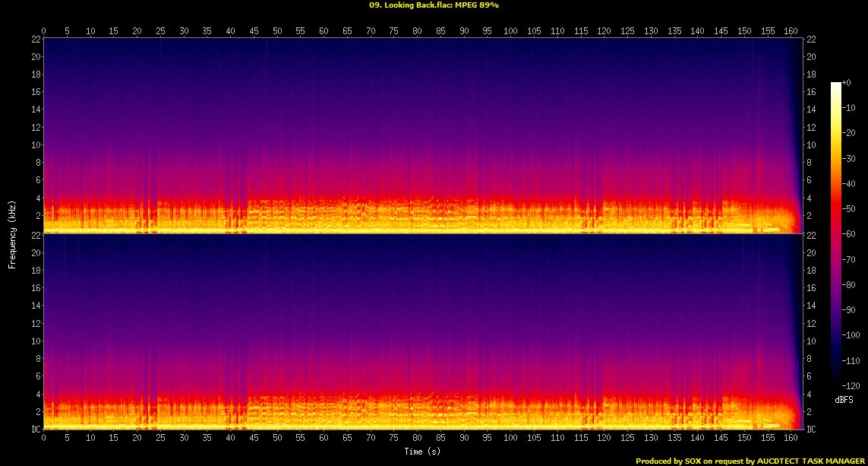This screenshot has height=466, width=868.
Task: Click the "Time (s)" axis label
Action: [x=422, y=452]
